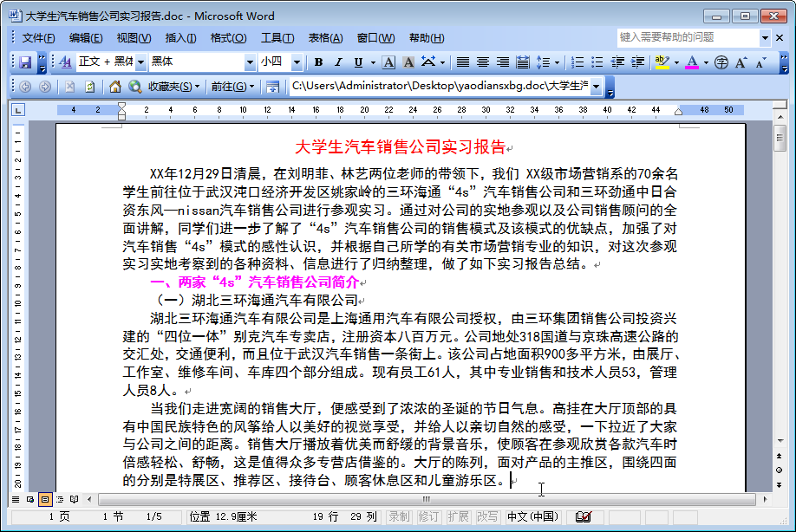Click the help question input box
Viewport: 796px width, 532px height.
tap(688, 37)
